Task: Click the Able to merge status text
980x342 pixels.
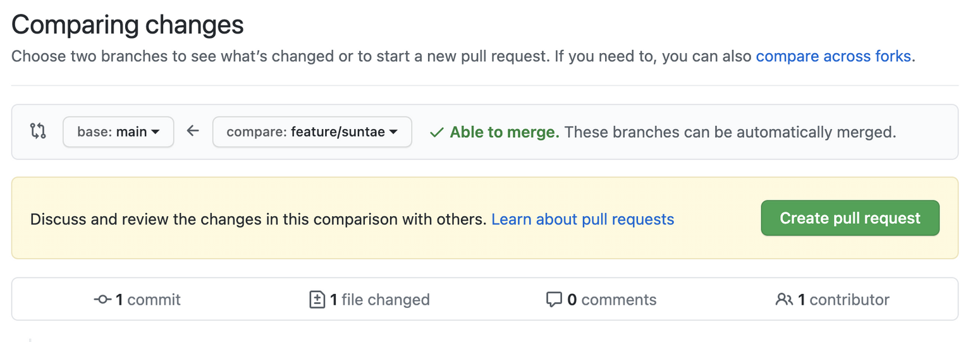Action: coord(505,133)
